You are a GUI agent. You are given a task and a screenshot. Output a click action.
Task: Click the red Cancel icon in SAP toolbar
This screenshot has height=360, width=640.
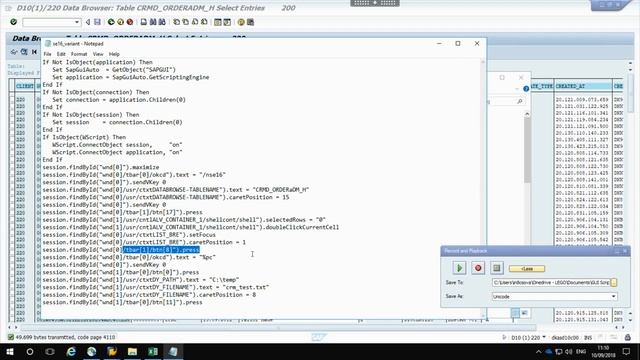point(130,22)
